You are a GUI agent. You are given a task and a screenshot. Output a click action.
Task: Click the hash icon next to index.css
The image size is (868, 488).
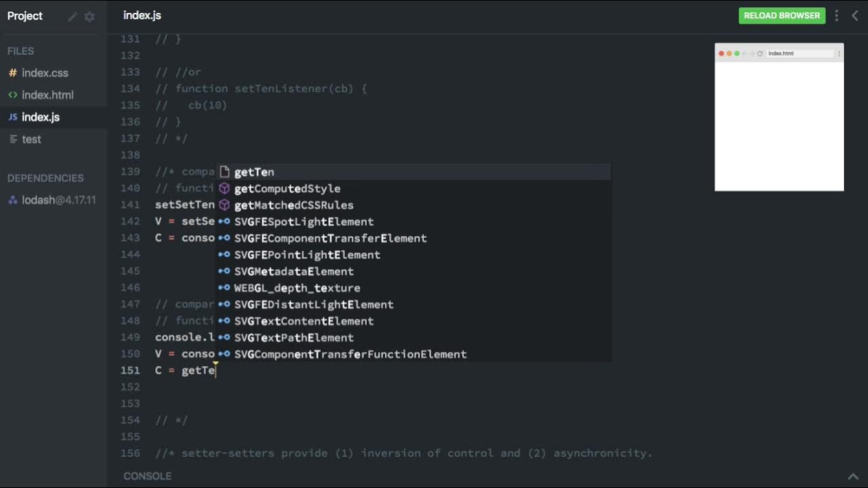click(x=13, y=73)
